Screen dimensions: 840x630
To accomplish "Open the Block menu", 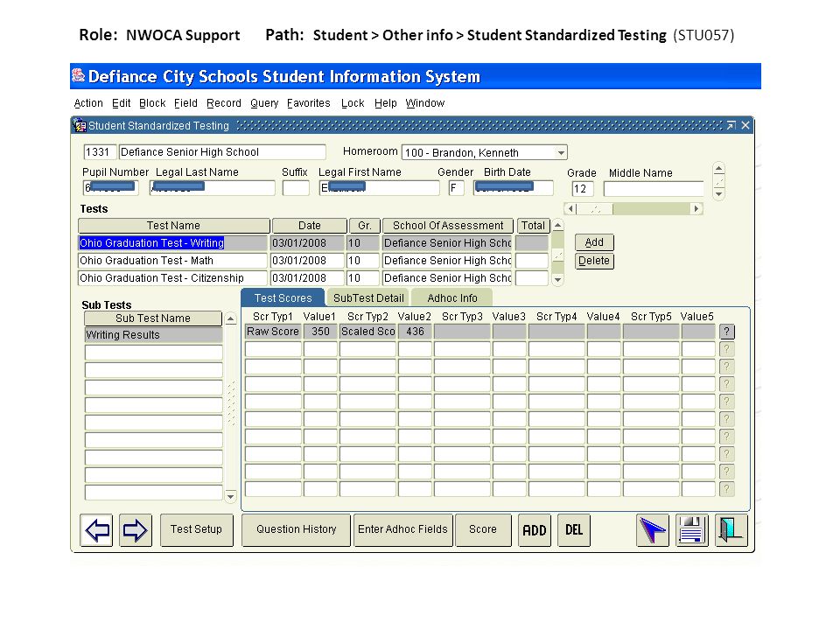I will pos(152,103).
